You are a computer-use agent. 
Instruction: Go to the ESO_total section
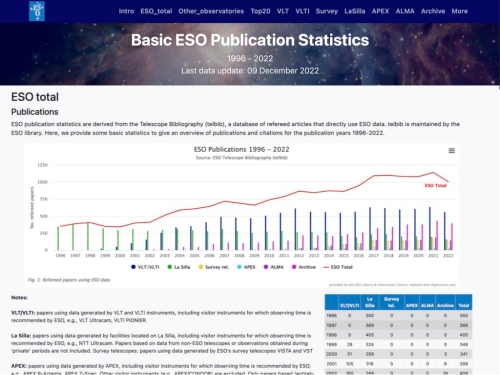(156, 11)
